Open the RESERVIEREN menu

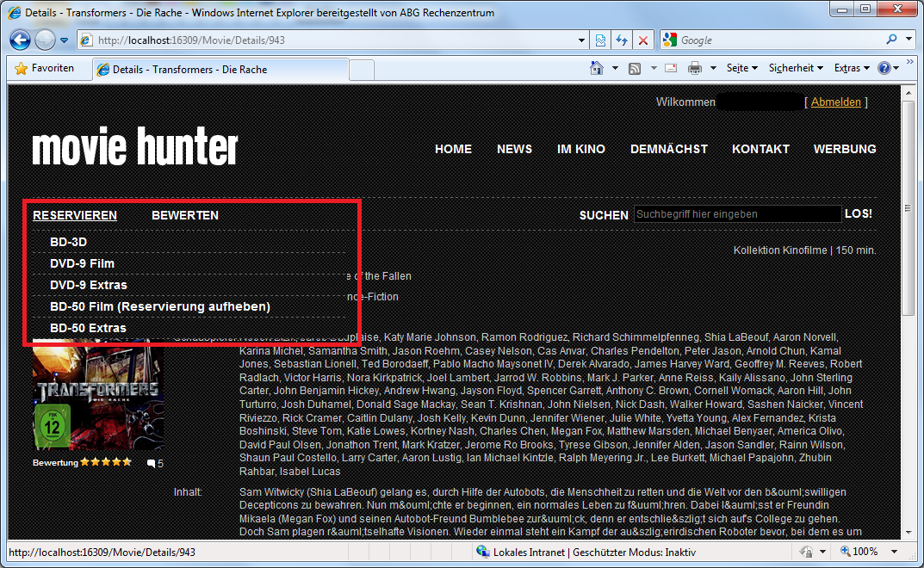[x=75, y=215]
